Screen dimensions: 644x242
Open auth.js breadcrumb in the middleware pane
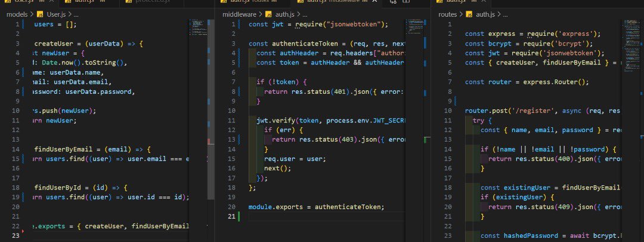pyautogui.click(x=284, y=14)
